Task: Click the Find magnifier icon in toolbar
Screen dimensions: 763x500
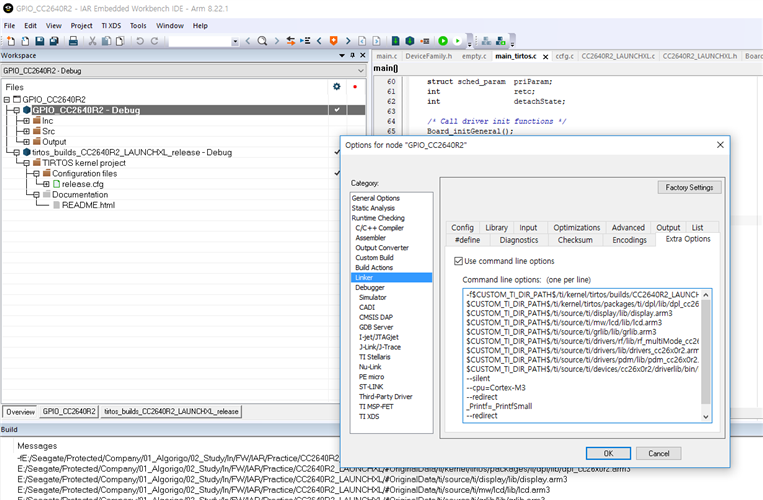Action: pyautogui.click(x=262, y=41)
